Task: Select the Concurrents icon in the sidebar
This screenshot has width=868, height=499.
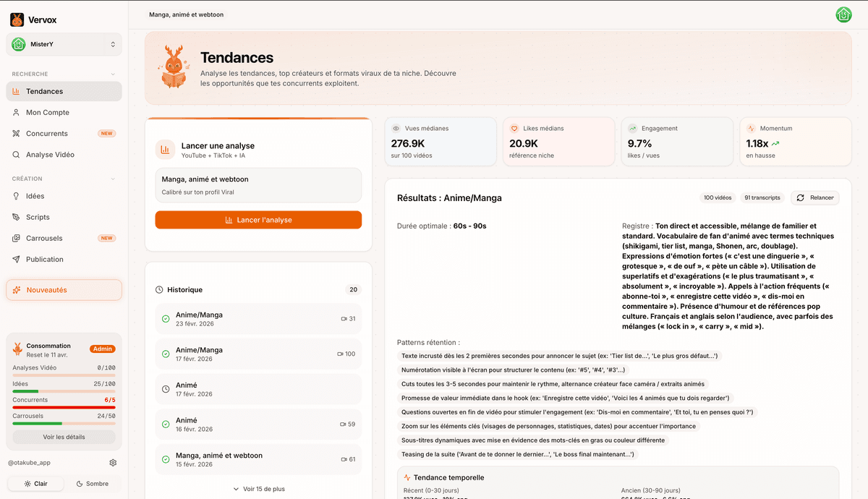Action: point(16,133)
